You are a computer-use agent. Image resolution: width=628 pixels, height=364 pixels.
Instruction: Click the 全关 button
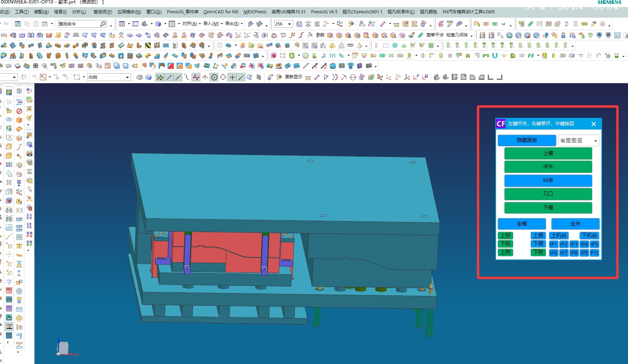point(575,223)
